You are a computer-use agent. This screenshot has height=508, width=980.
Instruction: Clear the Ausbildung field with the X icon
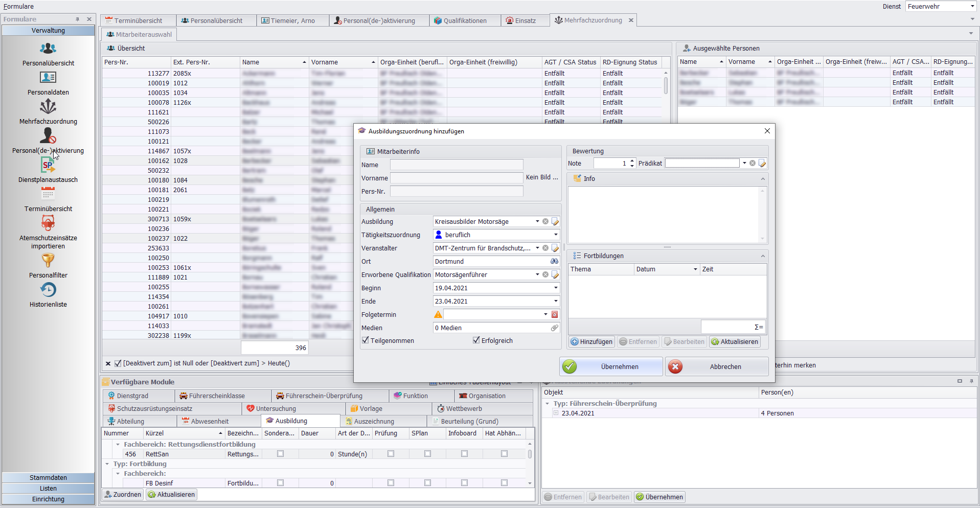[x=545, y=221]
